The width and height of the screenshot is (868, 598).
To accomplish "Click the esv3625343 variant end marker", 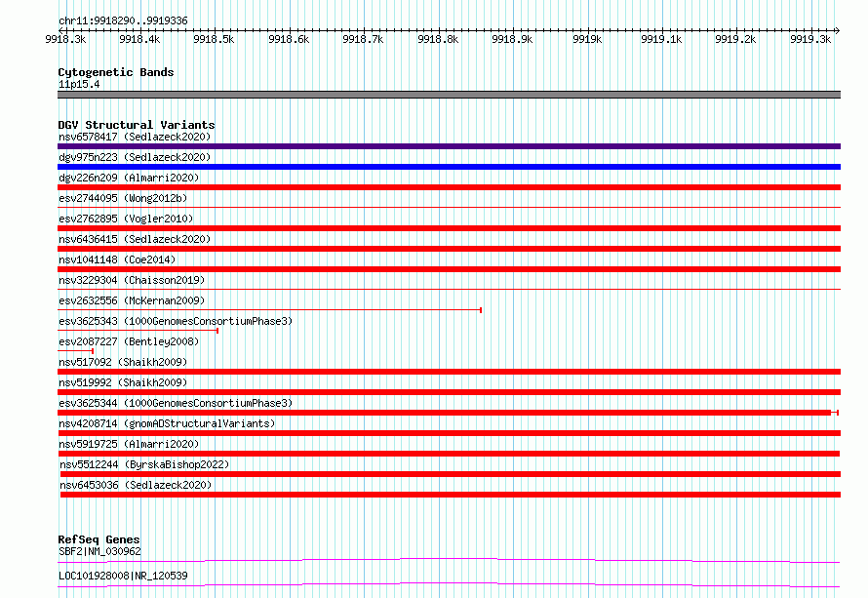I will 217,331.
